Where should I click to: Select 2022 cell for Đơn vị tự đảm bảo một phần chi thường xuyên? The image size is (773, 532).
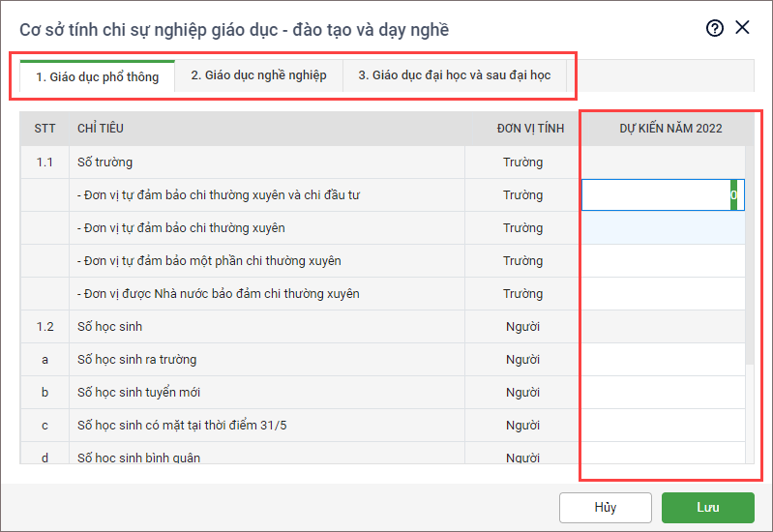663,261
